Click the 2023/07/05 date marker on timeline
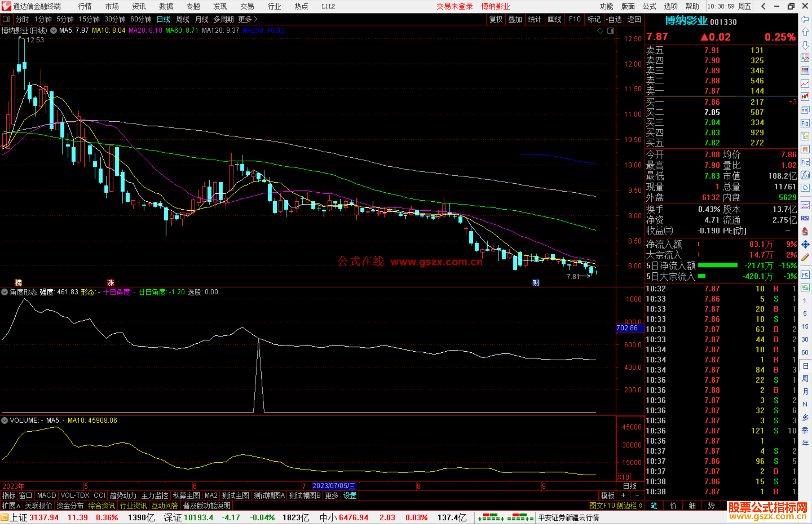This screenshot has height=524, width=812. coord(333,486)
